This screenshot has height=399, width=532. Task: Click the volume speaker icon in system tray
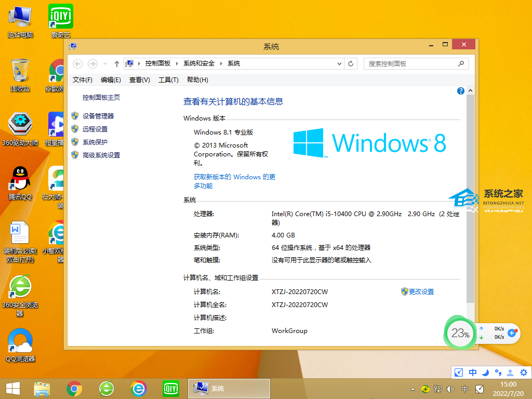[x=450, y=389]
